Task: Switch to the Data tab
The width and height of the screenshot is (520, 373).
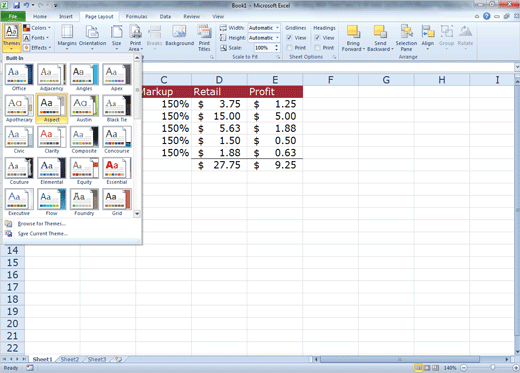Action: (x=165, y=16)
